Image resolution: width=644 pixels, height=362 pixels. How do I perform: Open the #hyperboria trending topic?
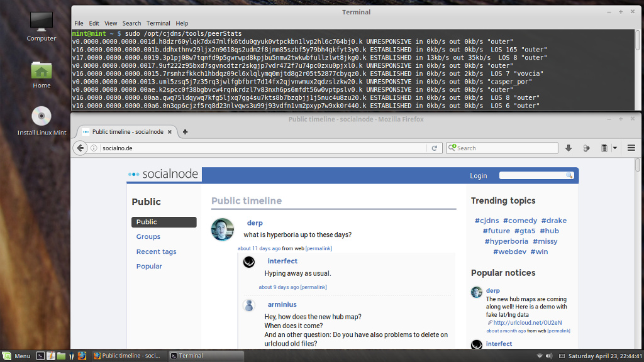coord(506,241)
